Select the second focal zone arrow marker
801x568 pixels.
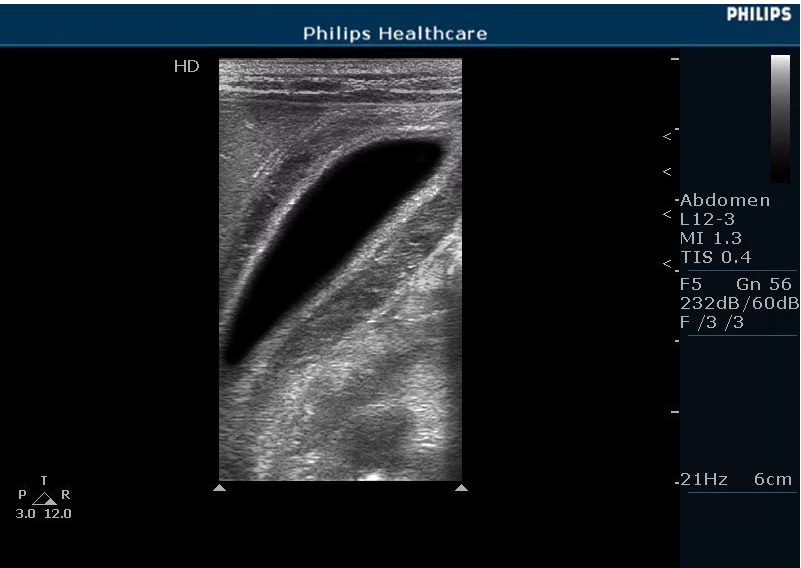point(667,172)
